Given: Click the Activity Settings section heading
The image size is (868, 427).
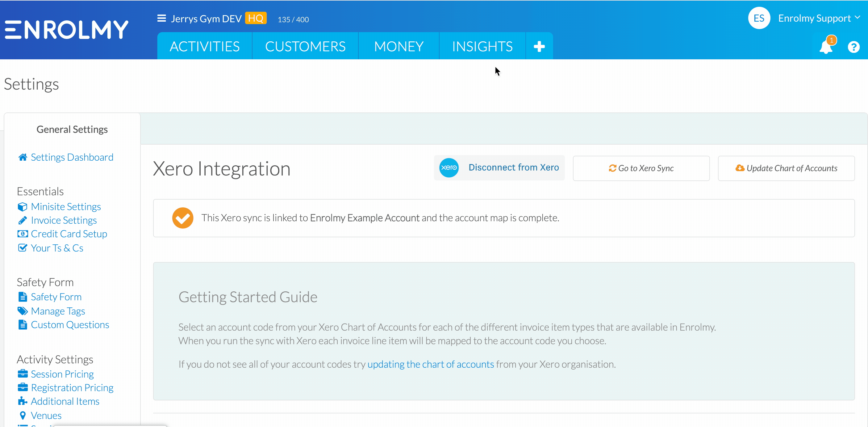Looking at the screenshot, I should click(x=55, y=359).
